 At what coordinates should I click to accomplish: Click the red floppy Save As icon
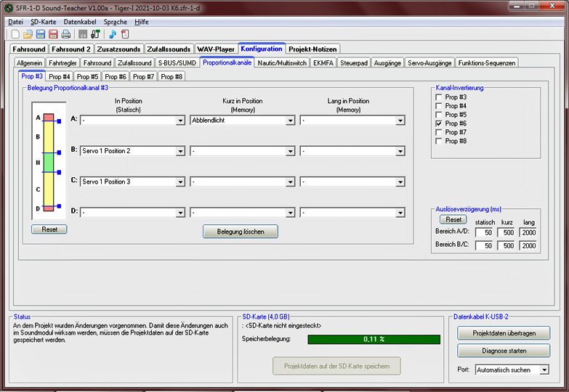click(53, 34)
